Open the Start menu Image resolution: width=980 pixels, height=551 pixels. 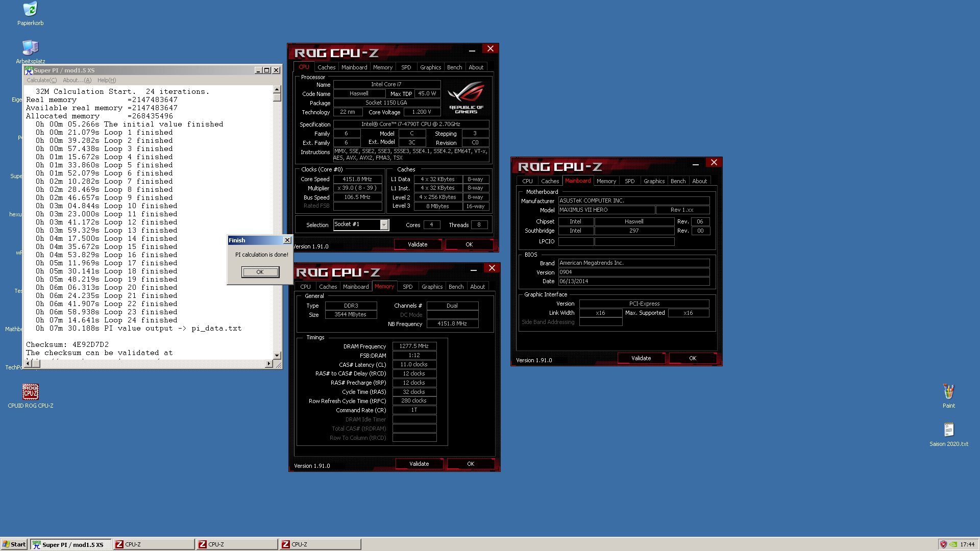[x=14, y=544]
